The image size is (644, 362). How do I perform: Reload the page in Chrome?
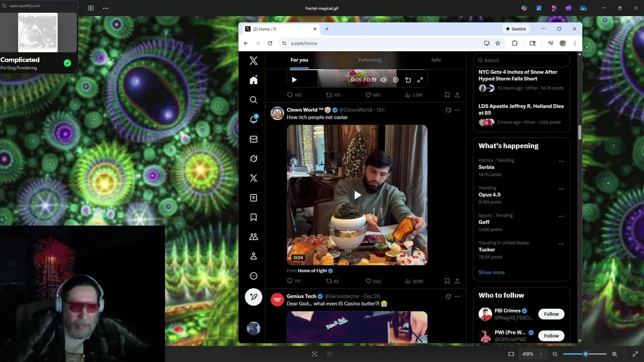[270, 43]
